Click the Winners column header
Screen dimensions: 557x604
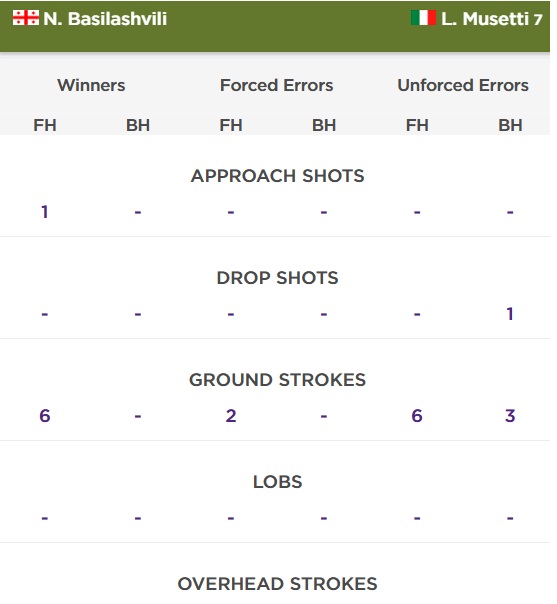(91, 85)
